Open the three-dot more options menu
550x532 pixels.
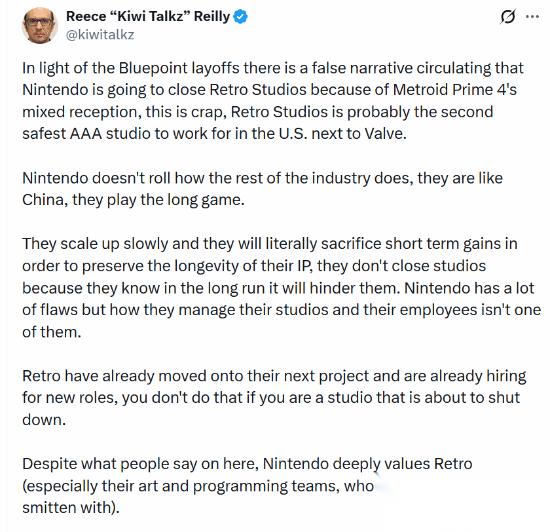click(x=532, y=16)
